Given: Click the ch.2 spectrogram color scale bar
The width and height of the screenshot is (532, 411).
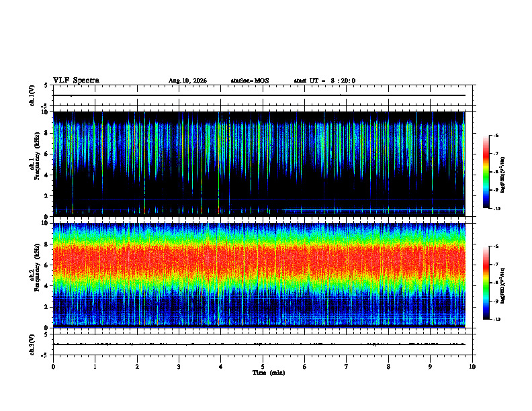Looking at the screenshot, I should [486, 283].
